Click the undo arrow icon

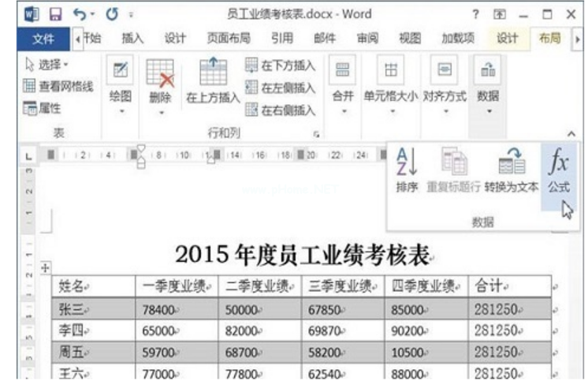(78, 15)
